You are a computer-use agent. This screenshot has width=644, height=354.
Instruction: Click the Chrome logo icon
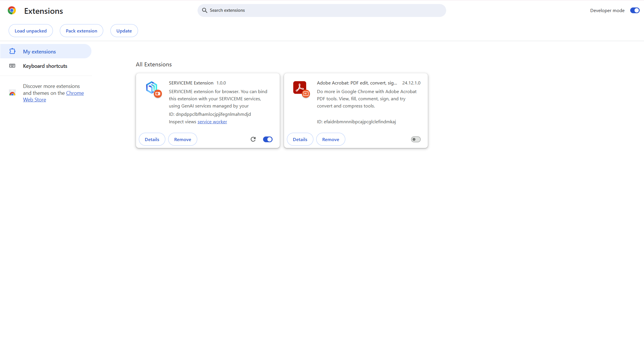coord(12,11)
